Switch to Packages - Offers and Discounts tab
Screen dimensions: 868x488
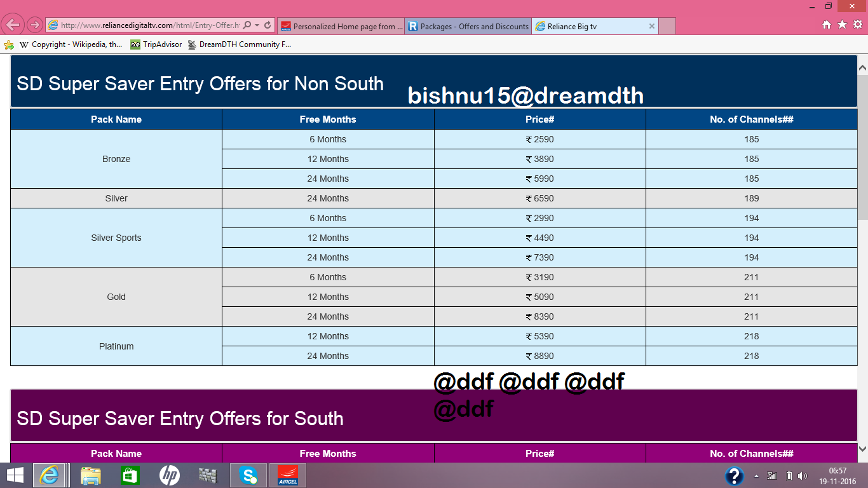click(x=468, y=26)
